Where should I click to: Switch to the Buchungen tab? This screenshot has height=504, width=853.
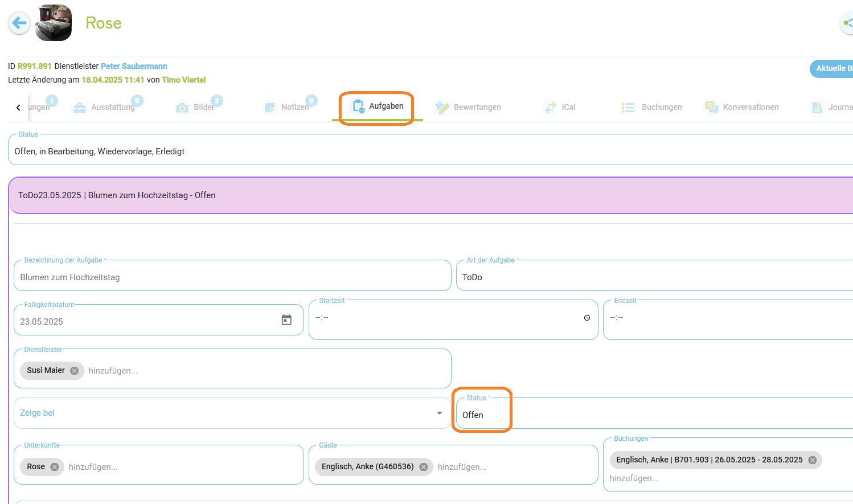651,107
